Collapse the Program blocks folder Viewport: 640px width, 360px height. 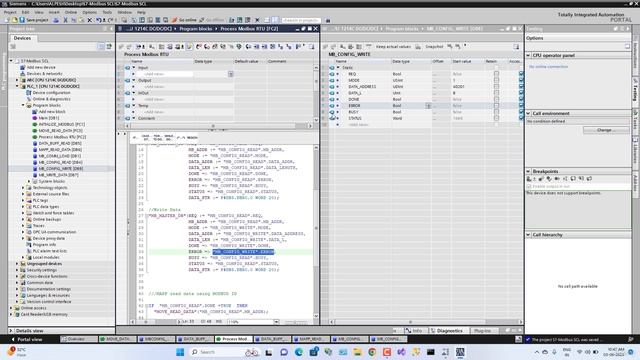pos(23,105)
